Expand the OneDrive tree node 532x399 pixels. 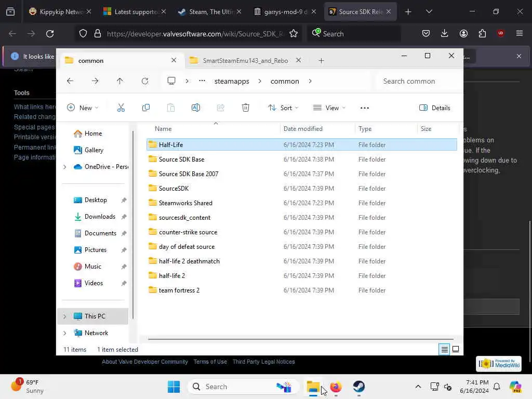tap(64, 167)
